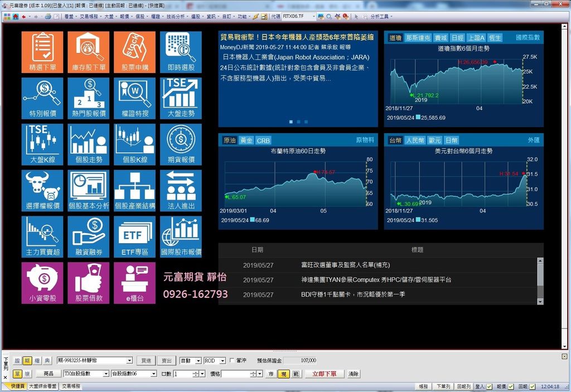Switch to the 交易帳務 bottom tab
571x392 pixels.
[71, 386]
